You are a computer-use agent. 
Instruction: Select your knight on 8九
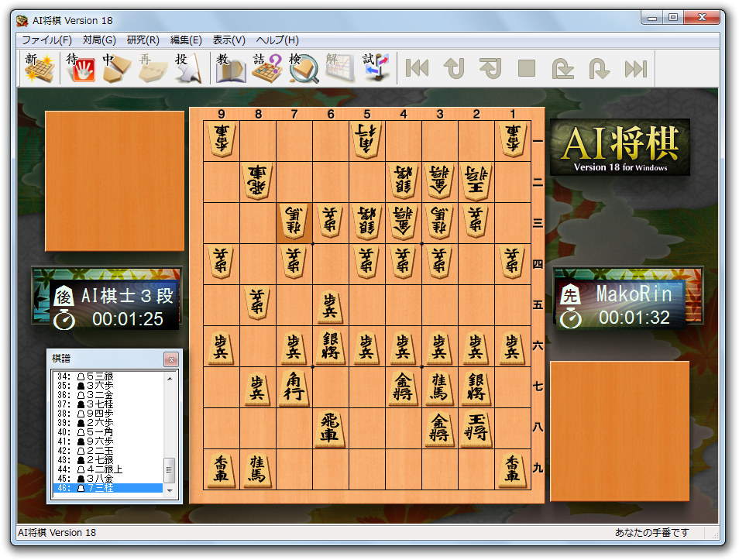257,469
